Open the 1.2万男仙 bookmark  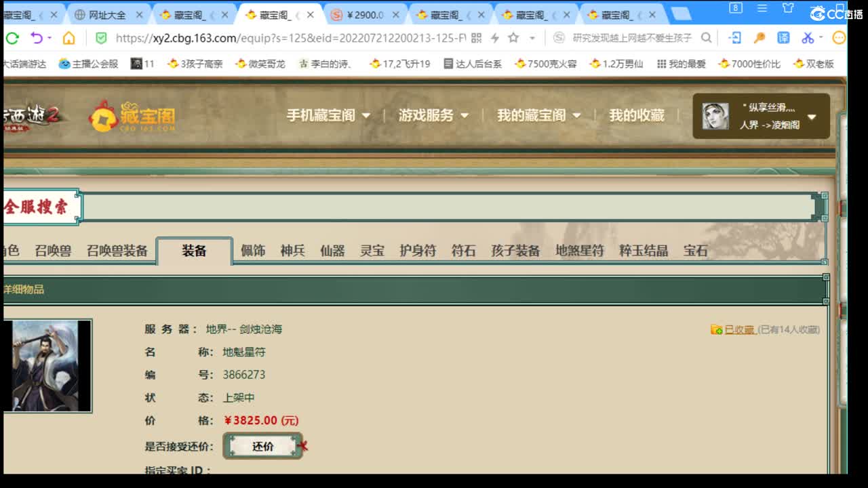(x=616, y=64)
